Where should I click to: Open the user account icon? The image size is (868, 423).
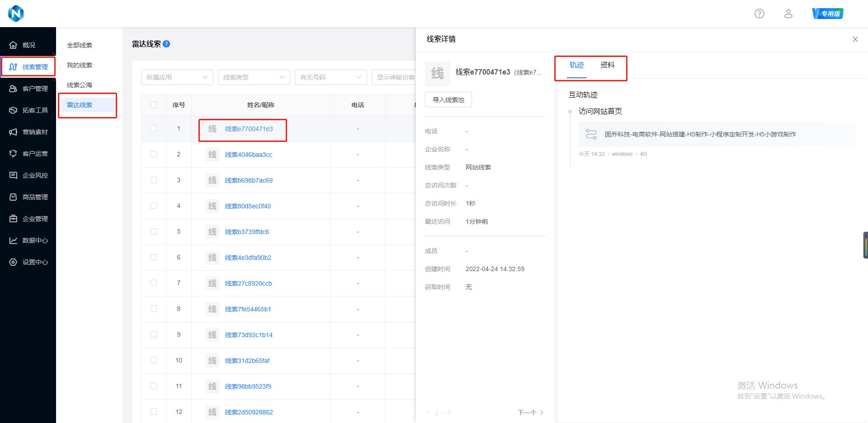[788, 14]
